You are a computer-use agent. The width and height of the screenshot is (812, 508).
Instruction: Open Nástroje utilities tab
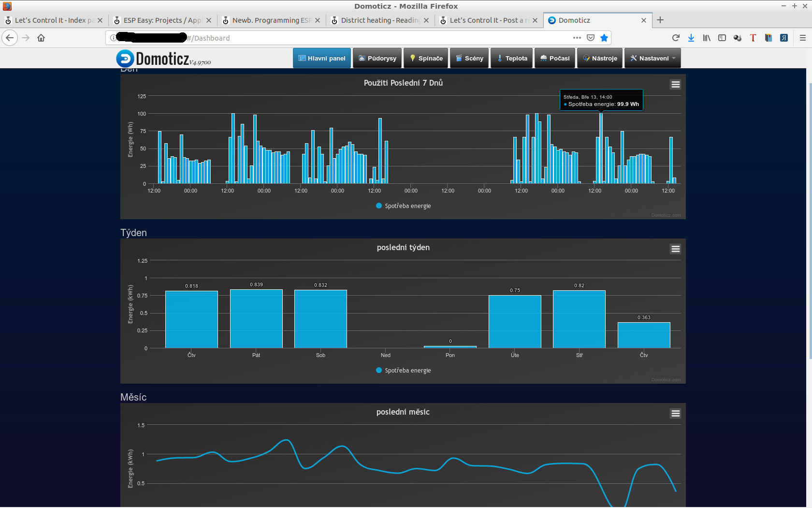coord(600,58)
